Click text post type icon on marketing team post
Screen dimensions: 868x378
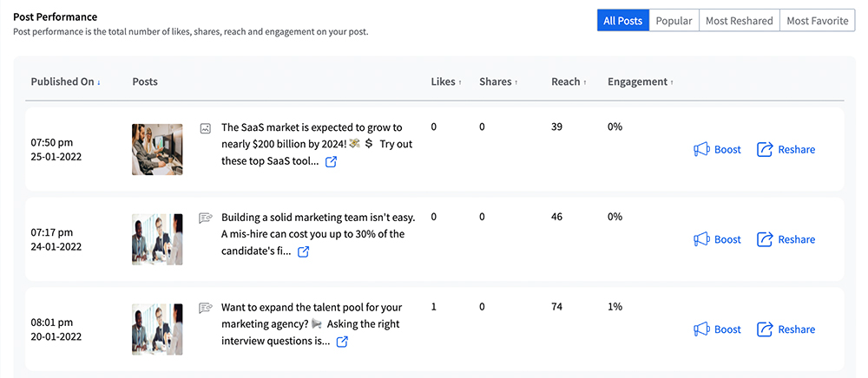pyautogui.click(x=206, y=218)
